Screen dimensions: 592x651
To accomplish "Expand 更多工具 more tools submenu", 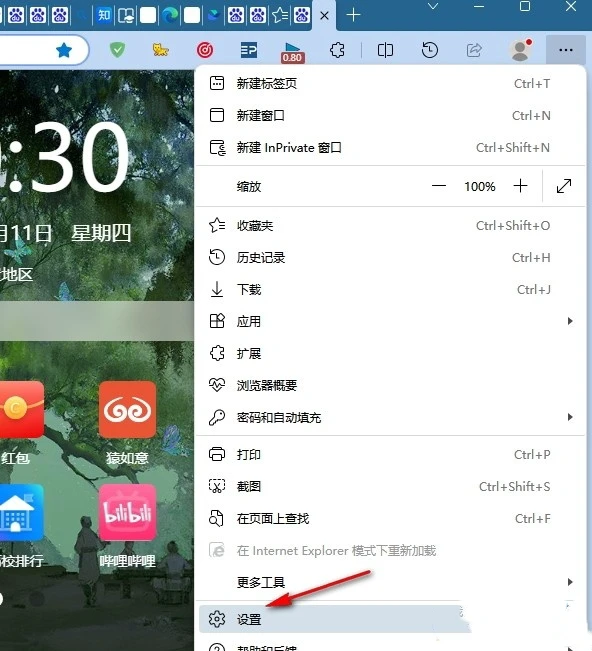I will point(389,582).
